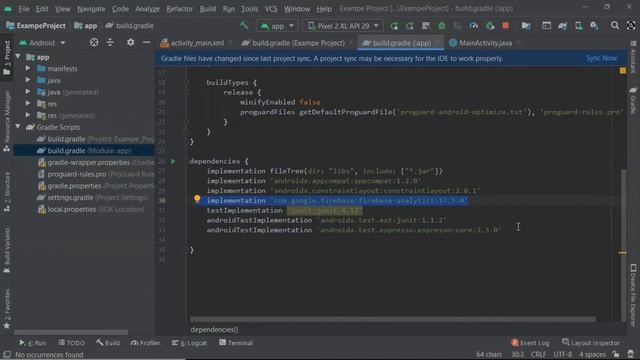The height and width of the screenshot is (360, 640).
Task: Click the lightbulb quick-fix icon on line 30
Action: (197, 199)
